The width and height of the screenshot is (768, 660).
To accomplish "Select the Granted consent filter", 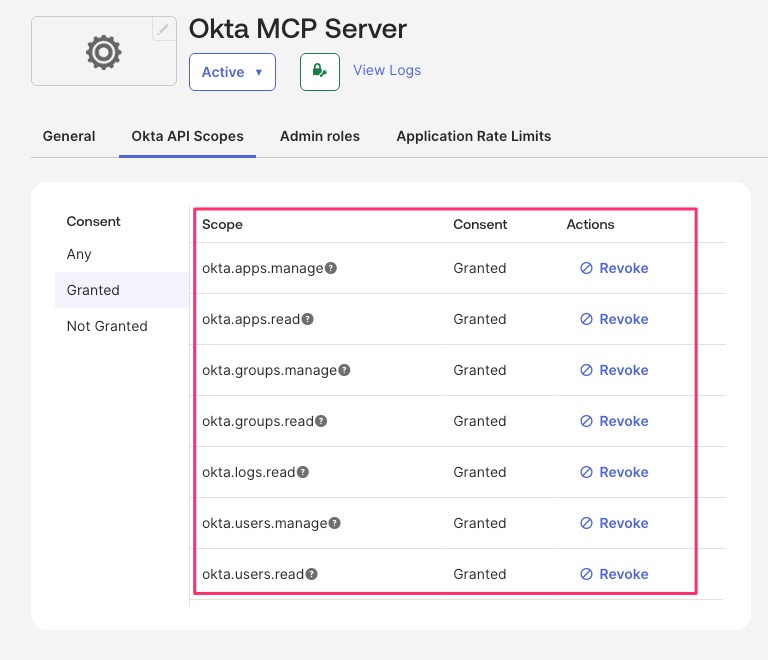I will (x=93, y=290).
